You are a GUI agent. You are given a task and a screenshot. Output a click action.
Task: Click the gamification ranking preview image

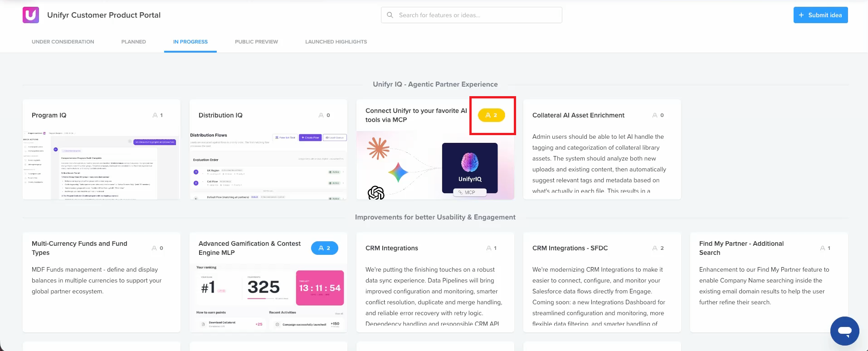[268, 298]
